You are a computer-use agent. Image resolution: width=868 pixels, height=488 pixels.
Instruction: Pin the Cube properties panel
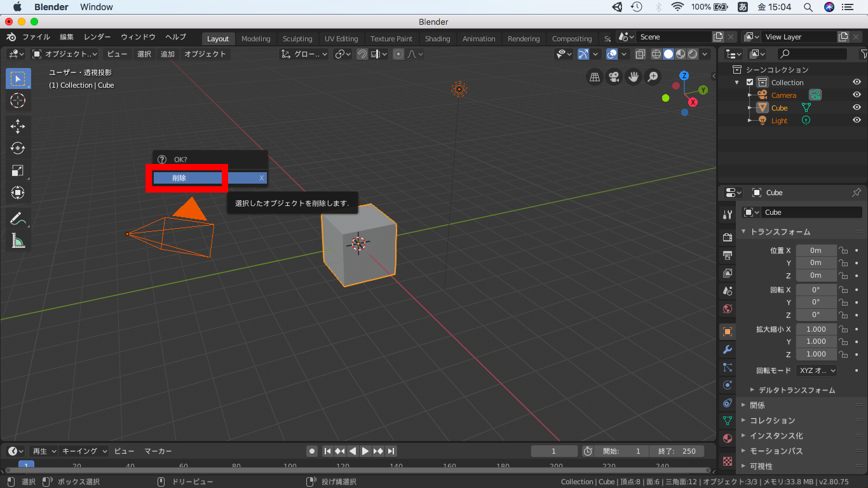pyautogui.click(x=856, y=193)
